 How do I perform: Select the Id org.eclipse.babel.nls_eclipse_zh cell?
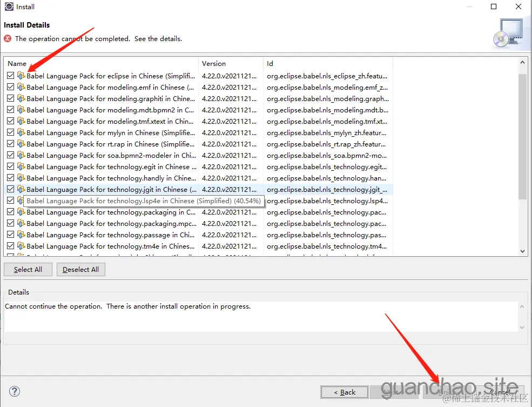click(327, 76)
